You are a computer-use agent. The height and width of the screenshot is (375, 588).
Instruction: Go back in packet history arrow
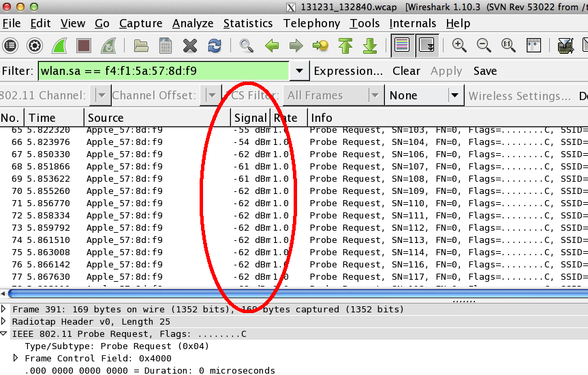click(271, 46)
